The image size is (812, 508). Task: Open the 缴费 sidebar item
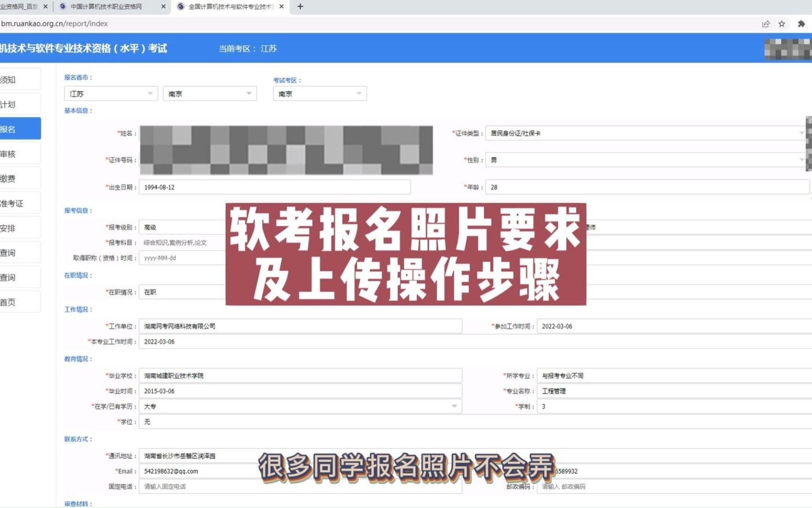click(20, 178)
